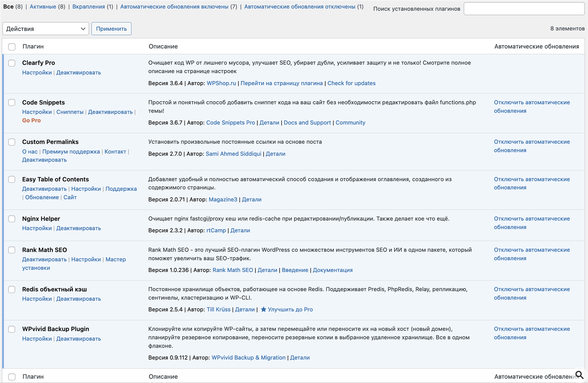View Easy Table of Contents details

[252, 200]
